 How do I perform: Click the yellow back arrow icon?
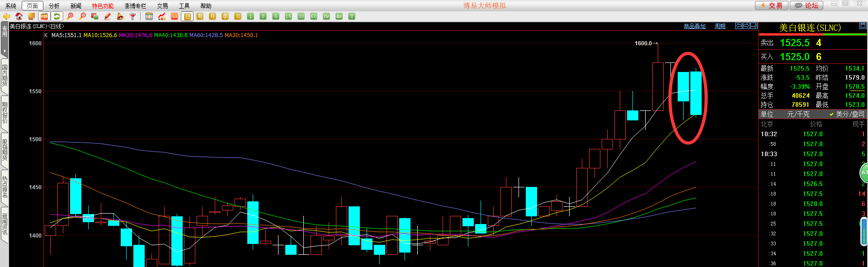6,16
